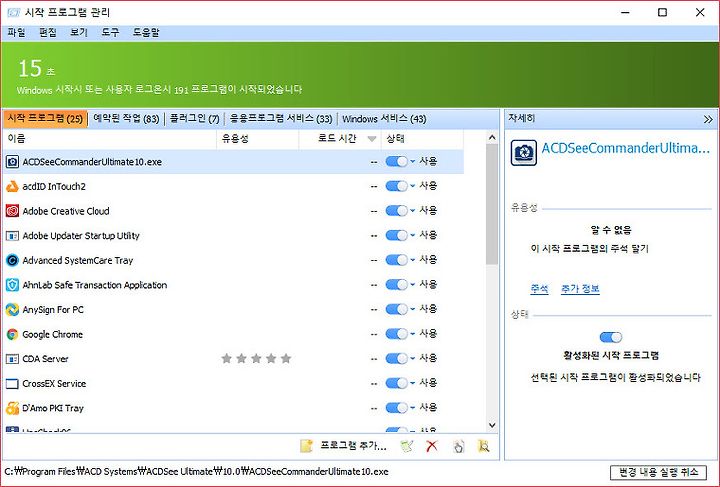Image resolution: width=720 pixels, height=487 pixels.
Task: Open status dropdown arrow for Adobe Creative Cloud
Action: pos(412,211)
